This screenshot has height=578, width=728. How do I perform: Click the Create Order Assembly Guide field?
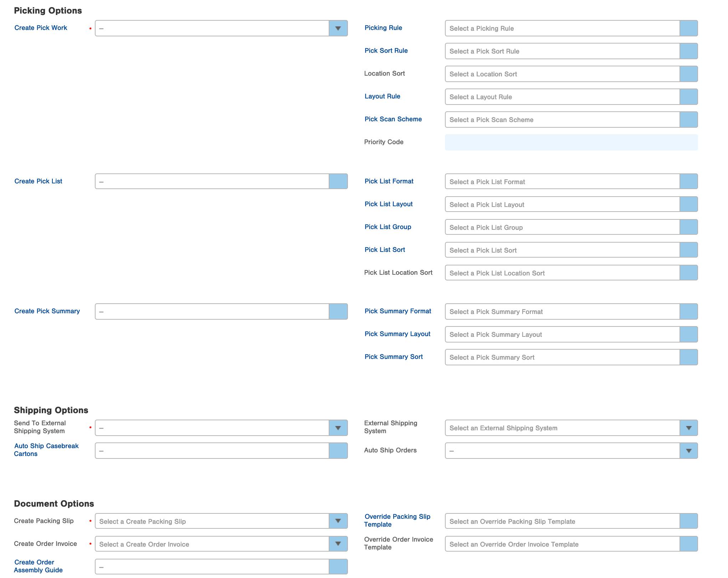point(212,567)
